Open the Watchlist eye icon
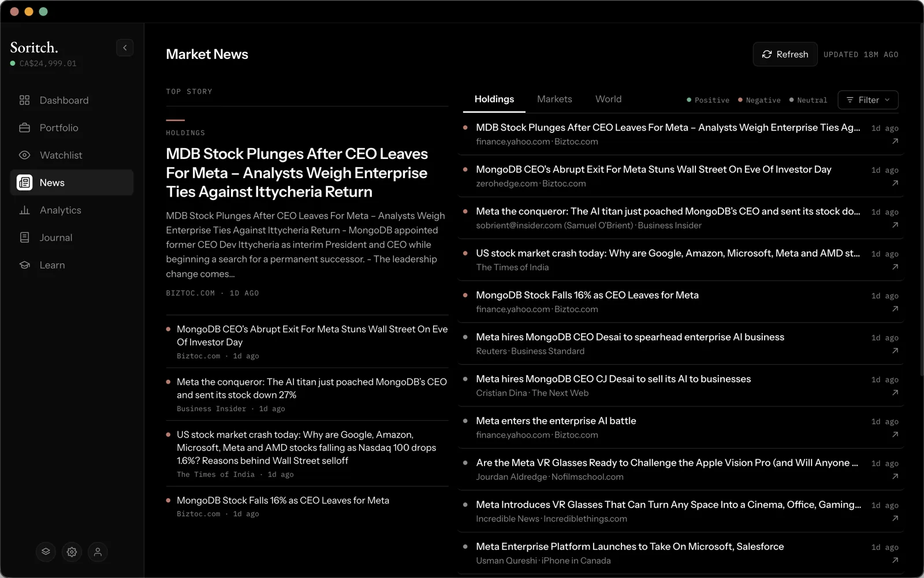Screen dimensions: 924x578 (24, 155)
